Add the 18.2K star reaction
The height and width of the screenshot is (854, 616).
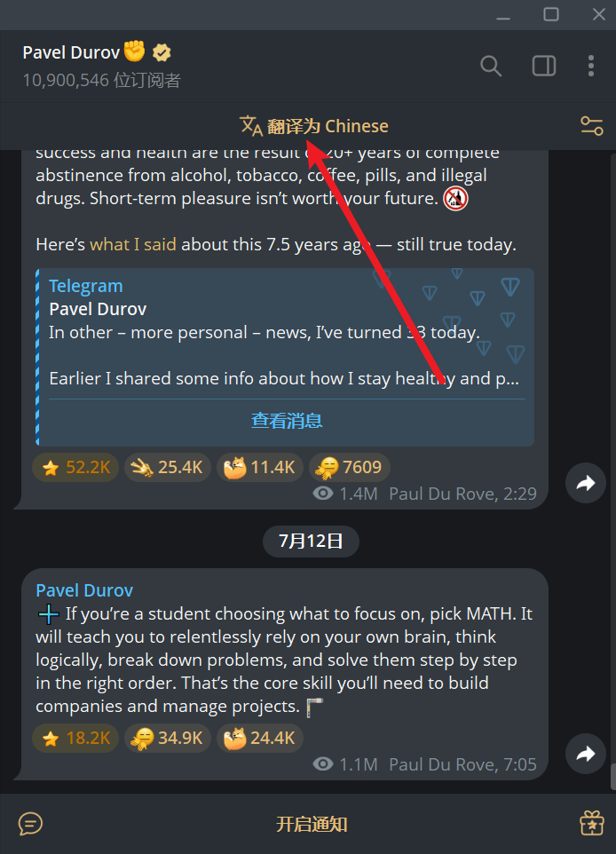(x=75, y=738)
